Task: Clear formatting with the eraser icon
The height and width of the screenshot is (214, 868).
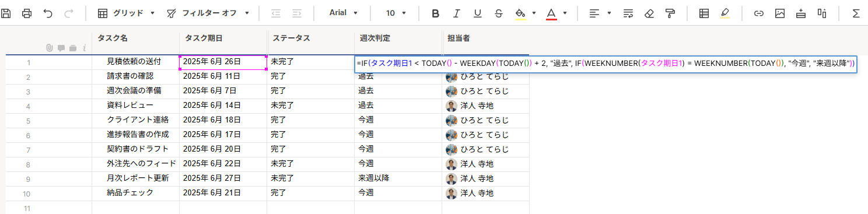Action: (649, 13)
